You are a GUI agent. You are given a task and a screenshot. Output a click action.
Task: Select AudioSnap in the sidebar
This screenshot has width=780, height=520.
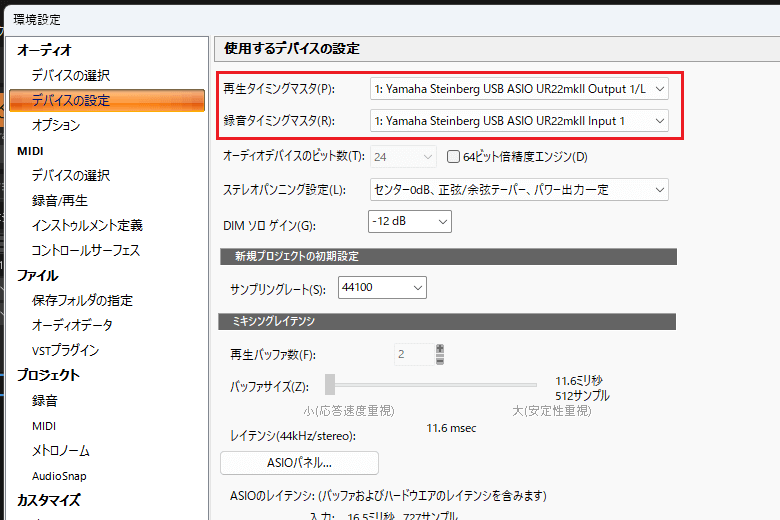click(x=59, y=476)
